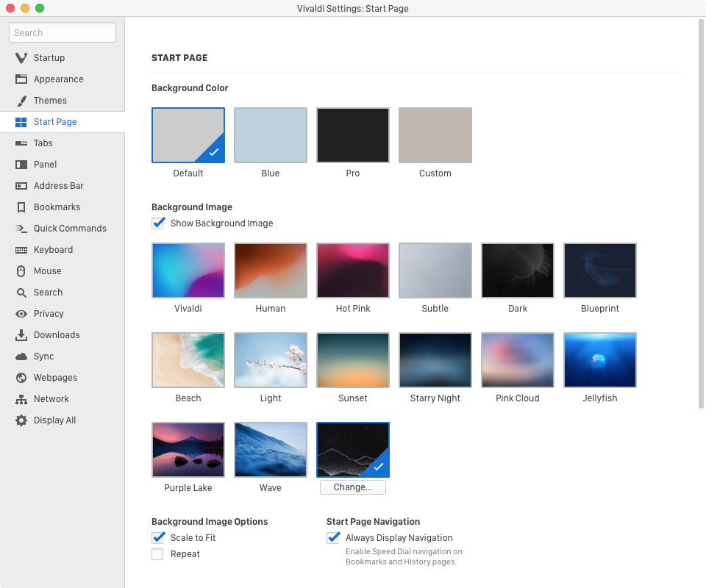
Task: Click the globe icon beside Webpages
Action: coord(21,378)
